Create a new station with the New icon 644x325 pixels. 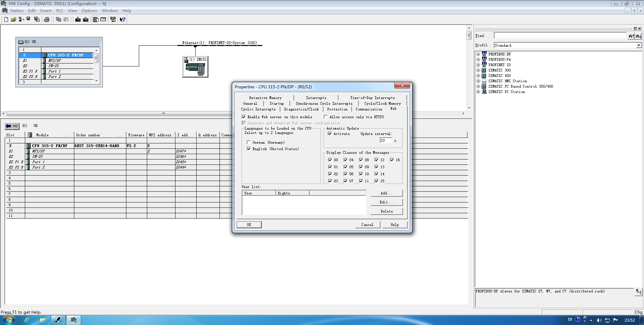coord(6,19)
